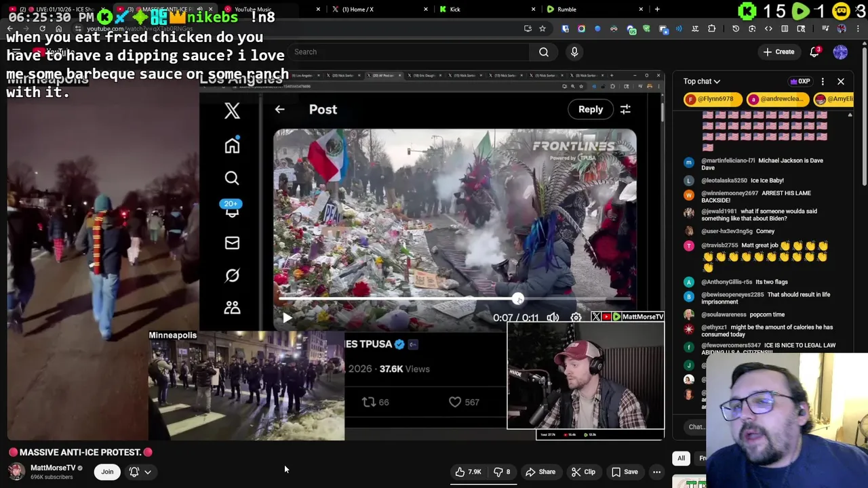Like the video with 7.9K thumbs up
868x488 pixels.
(x=468, y=472)
